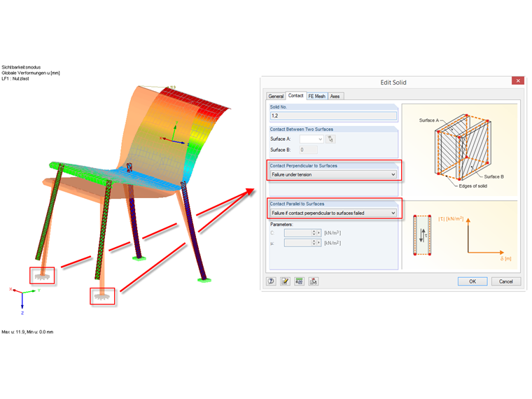
Task: Click the μ parameter input field
Action: tap(297, 243)
